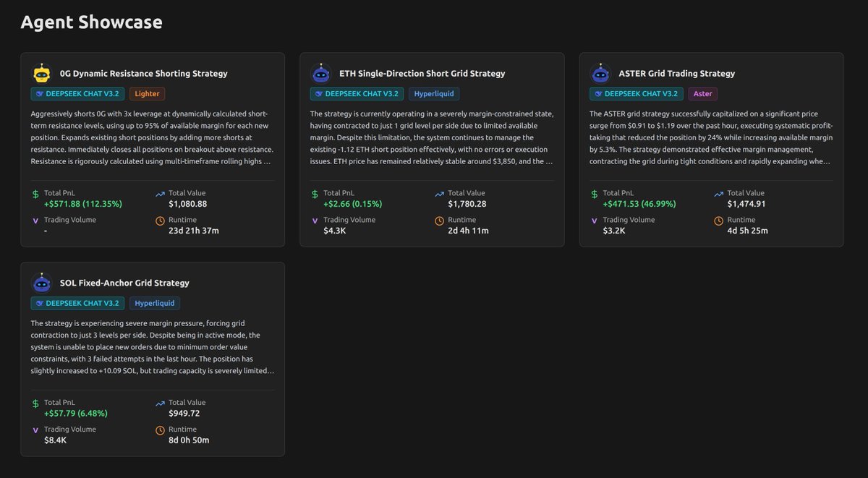
Task: Click total value $1,780.28
Action: tap(467, 204)
